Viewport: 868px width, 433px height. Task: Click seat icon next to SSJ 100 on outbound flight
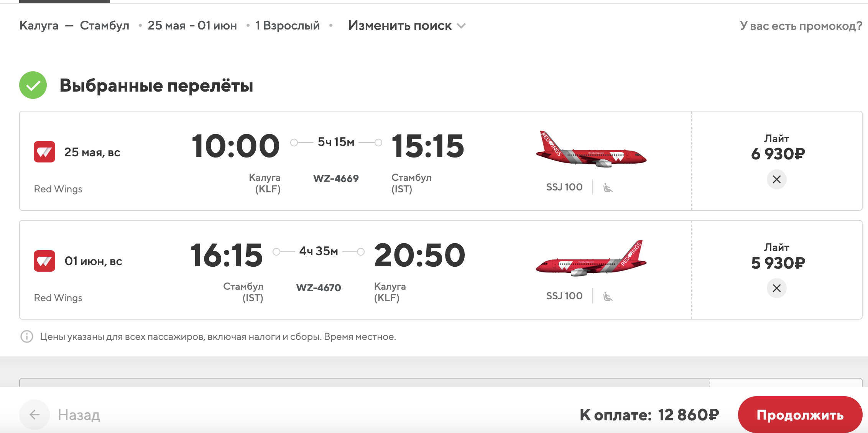608,187
